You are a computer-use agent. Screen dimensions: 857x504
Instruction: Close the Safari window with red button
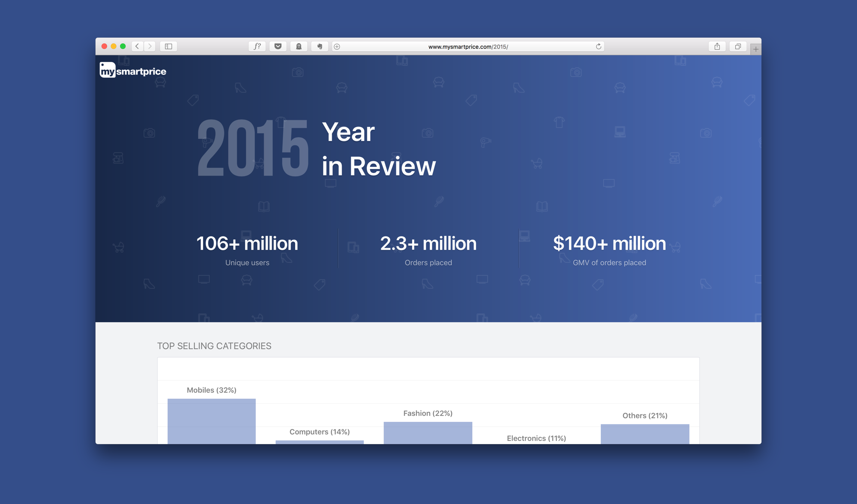(104, 46)
